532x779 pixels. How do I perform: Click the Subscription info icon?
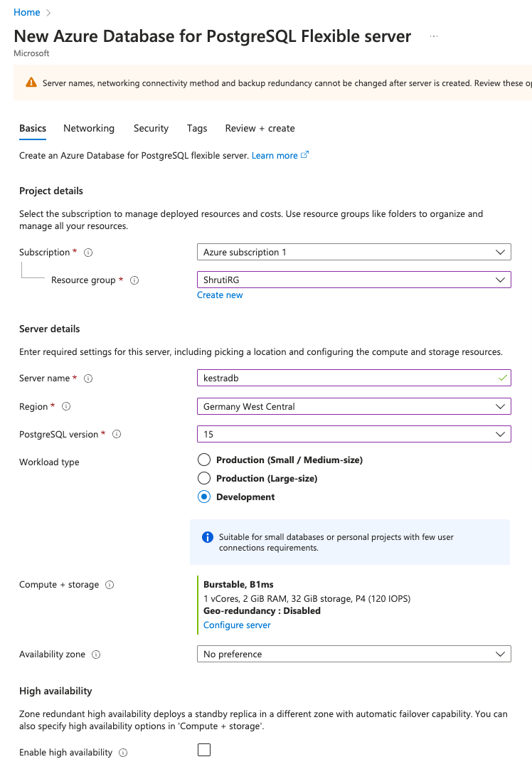86,252
